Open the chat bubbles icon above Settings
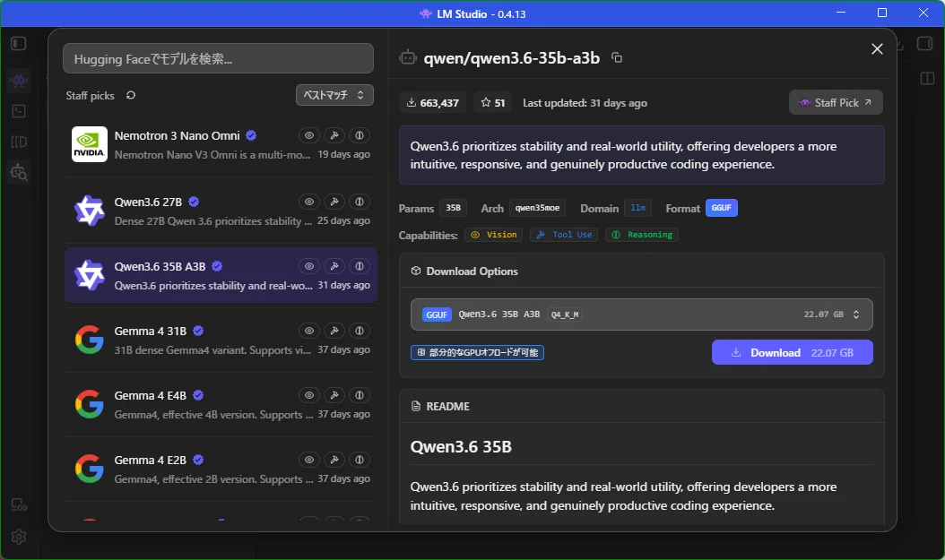Image resolution: width=945 pixels, height=560 pixels. tap(19, 505)
